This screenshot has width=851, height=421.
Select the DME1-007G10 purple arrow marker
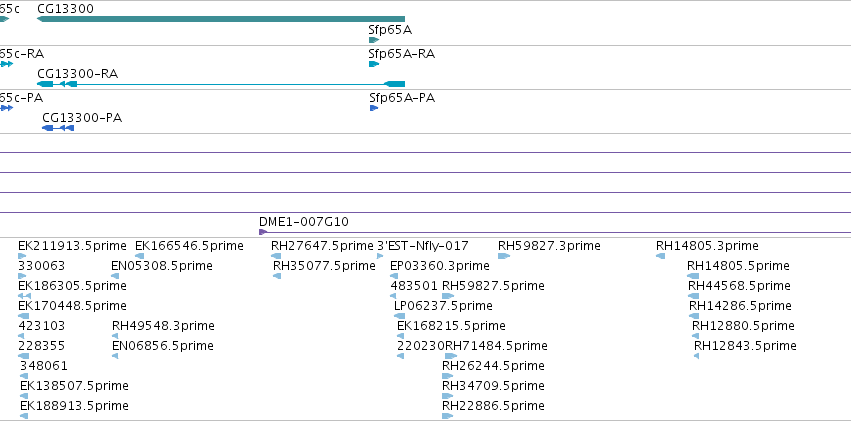point(263,232)
